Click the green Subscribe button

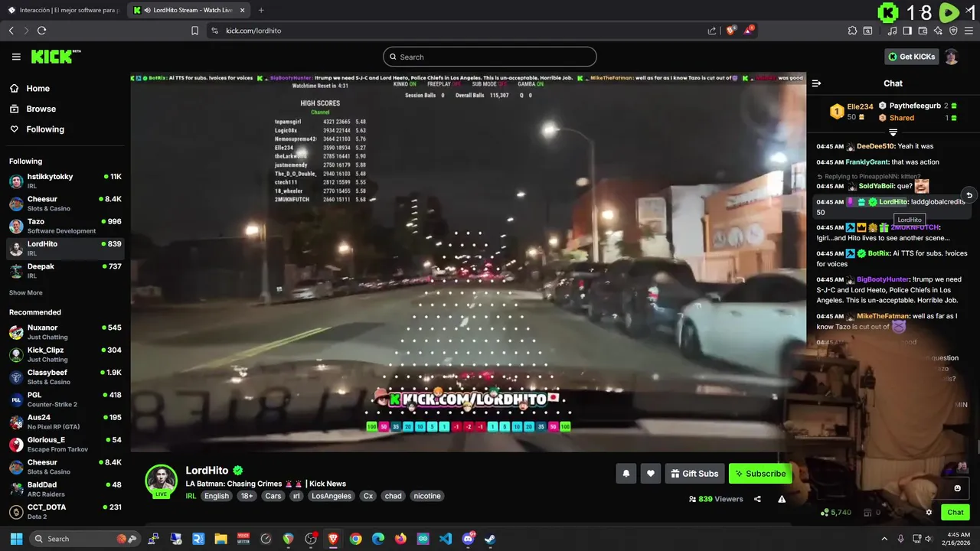point(760,474)
